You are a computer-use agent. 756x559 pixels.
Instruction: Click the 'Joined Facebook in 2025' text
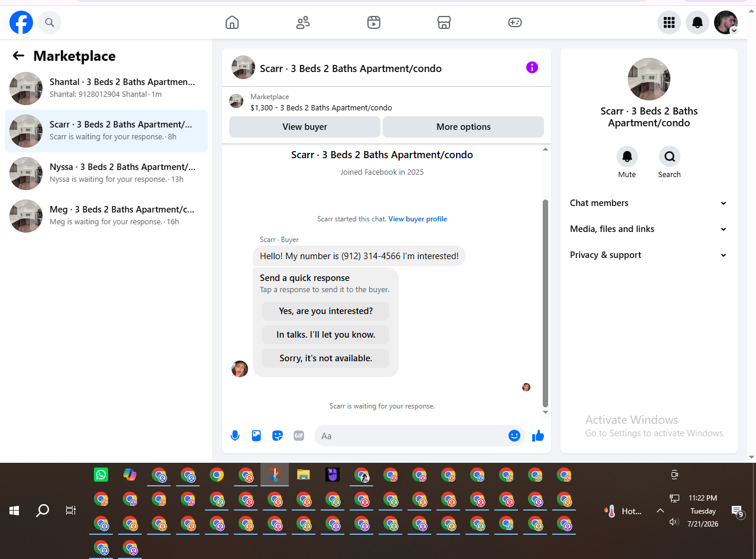tap(382, 172)
